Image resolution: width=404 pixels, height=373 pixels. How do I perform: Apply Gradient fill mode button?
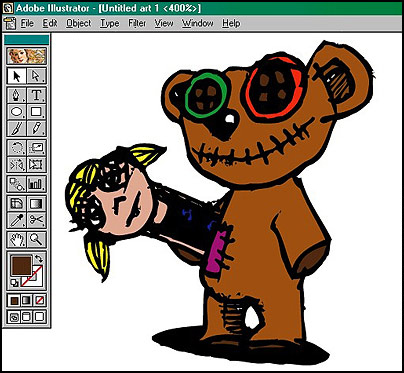(x=27, y=300)
